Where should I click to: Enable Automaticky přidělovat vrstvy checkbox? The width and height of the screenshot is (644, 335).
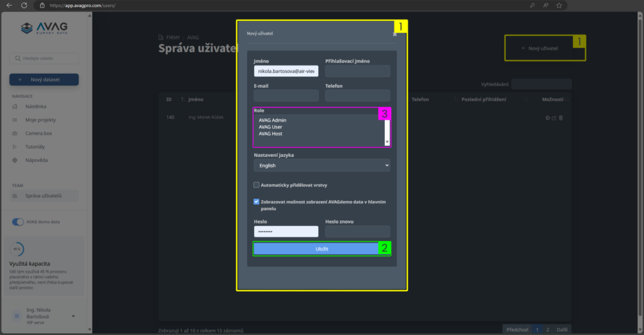pos(257,185)
